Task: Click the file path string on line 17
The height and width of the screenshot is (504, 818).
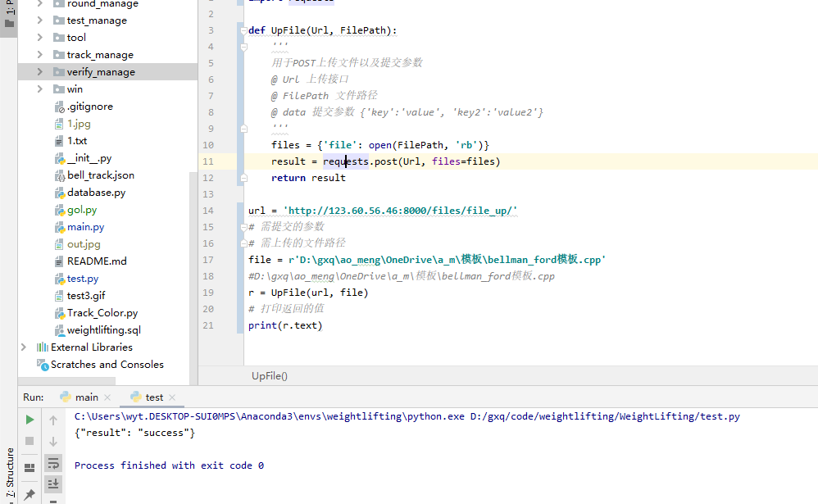Action: pos(447,260)
